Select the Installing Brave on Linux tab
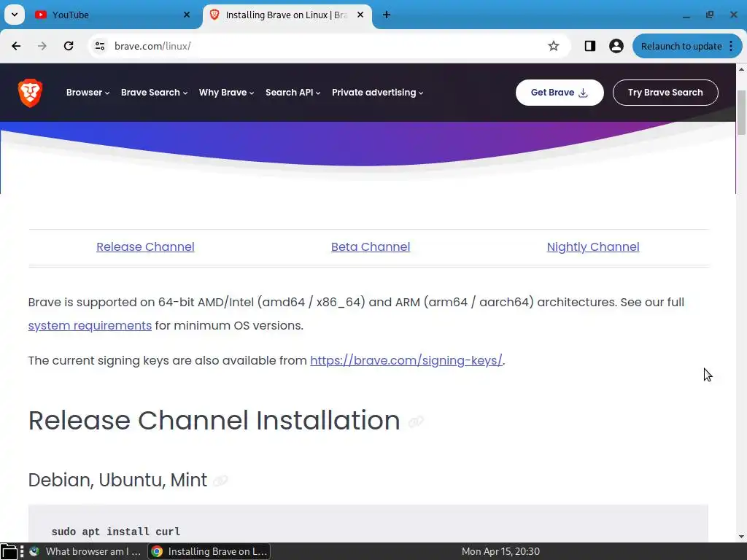 287,15
